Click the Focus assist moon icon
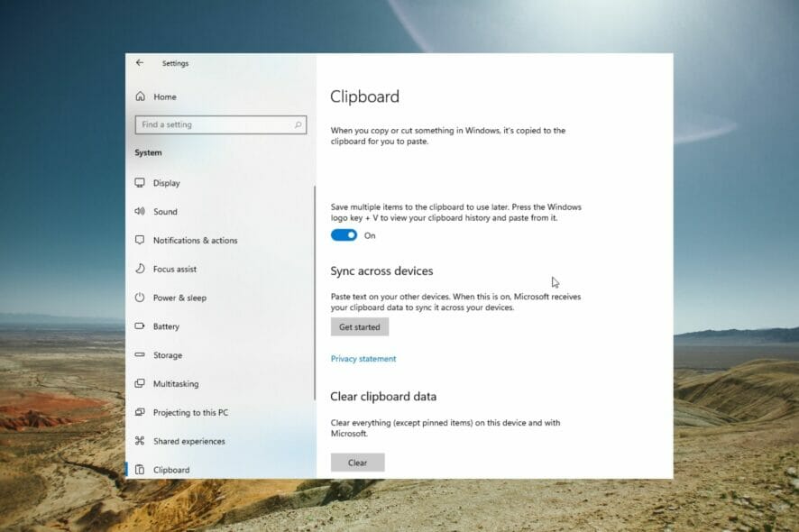This screenshot has height=532, width=799. pos(140,269)
